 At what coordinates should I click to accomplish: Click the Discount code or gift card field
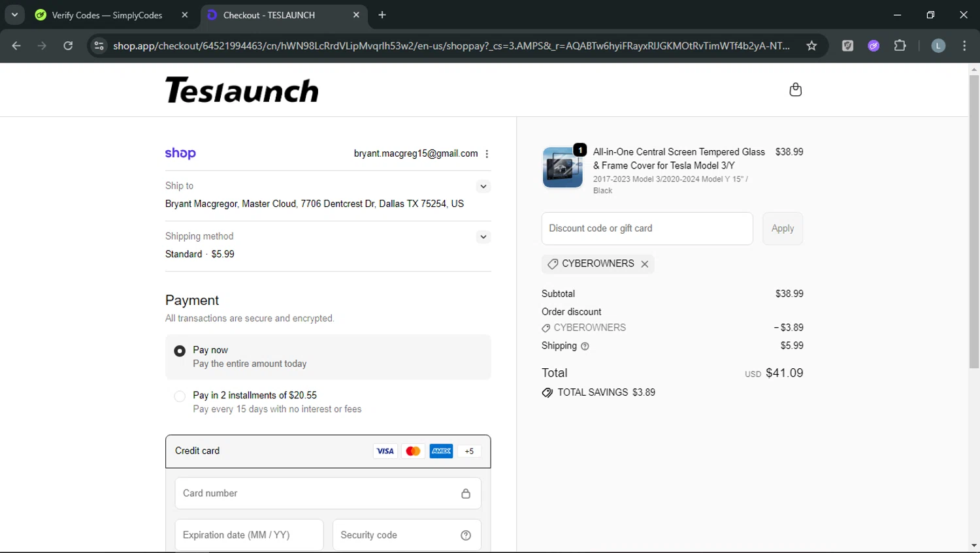[647, 229]
